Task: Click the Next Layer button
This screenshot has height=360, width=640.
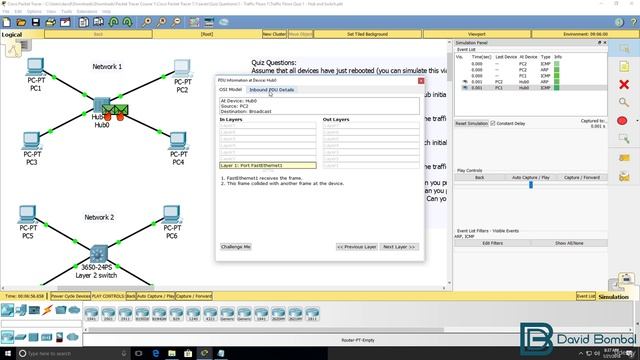Action: tap(399, 247)
